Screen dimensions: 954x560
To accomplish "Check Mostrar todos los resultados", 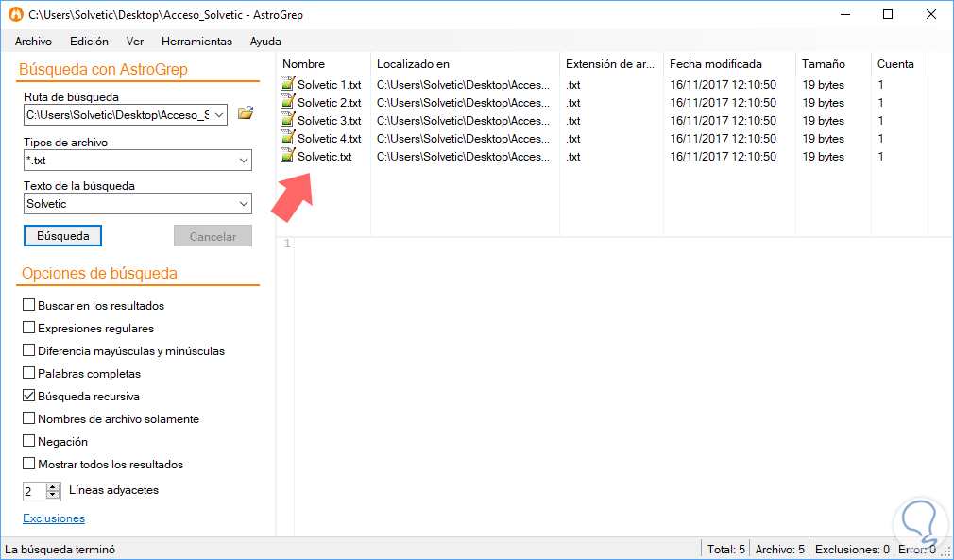I will coord(28,464).
